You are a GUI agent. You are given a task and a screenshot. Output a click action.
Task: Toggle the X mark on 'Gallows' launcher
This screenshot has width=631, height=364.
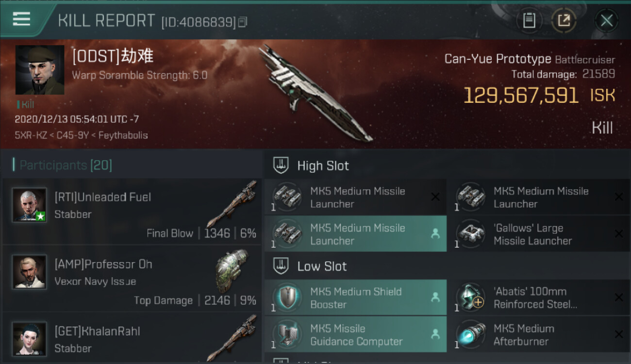(x=618, y=233)
